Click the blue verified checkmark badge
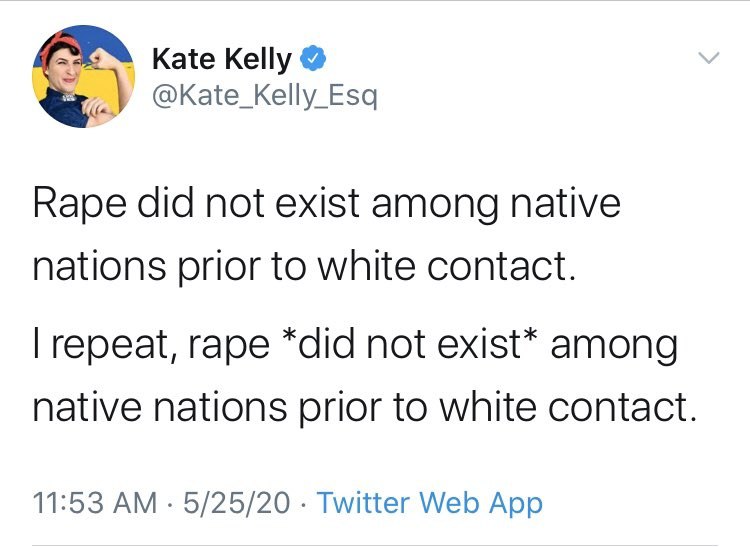 point(313,58)
